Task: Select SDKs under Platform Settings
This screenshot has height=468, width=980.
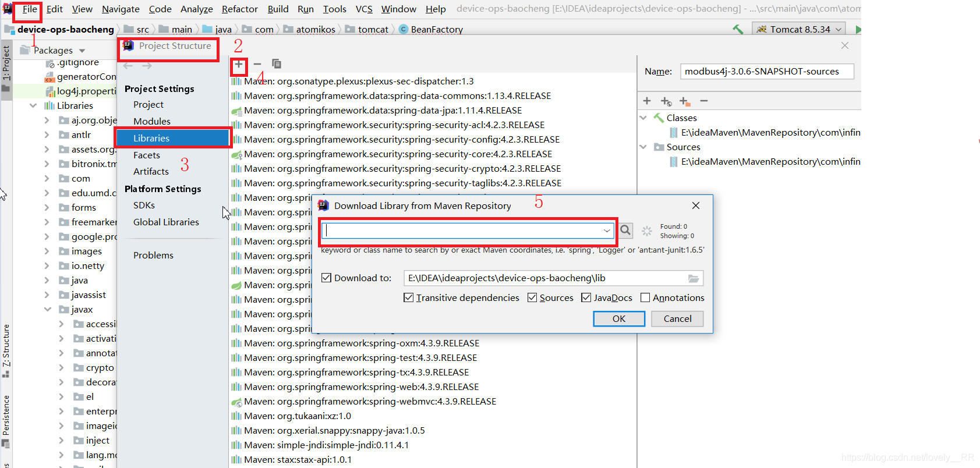Action: [x=144, y=205]
